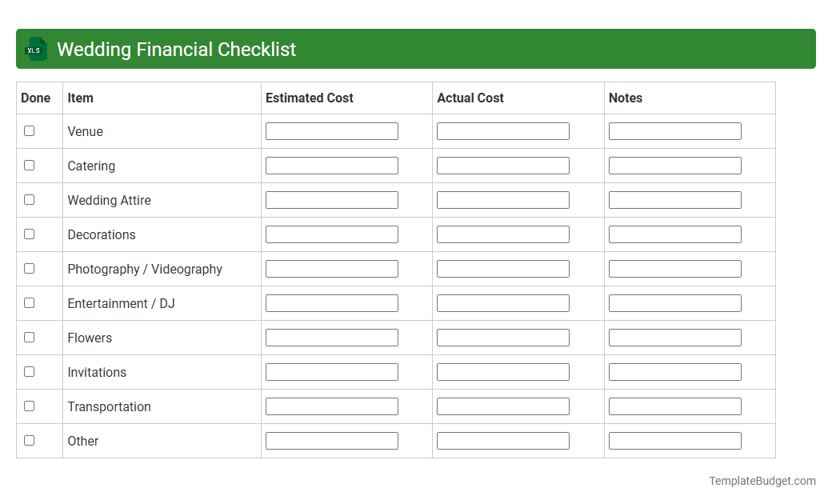
Task: Click the Estimated Cost field for Decorations
Action: (331, 234)
